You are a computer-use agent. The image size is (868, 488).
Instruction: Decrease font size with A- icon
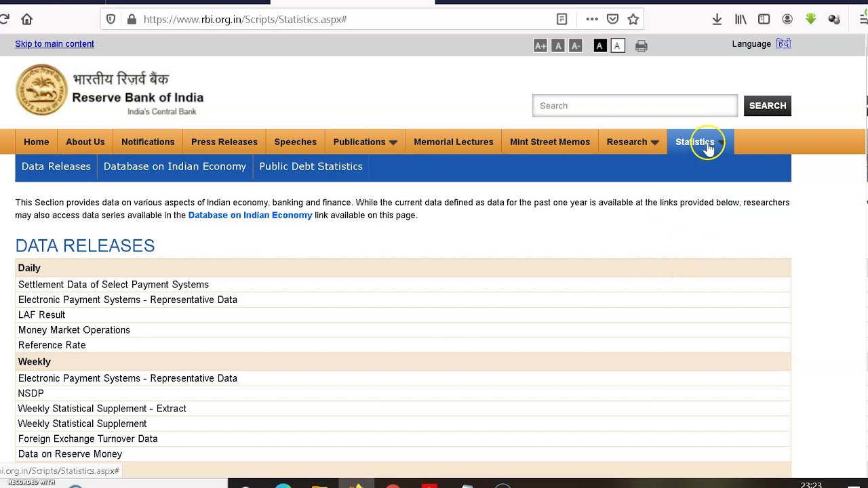coord(576,45)
